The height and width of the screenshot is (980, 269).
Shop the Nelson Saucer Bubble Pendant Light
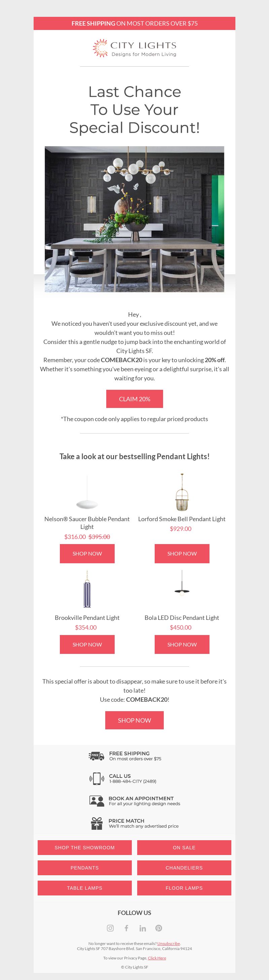click(x=87, y=554)
